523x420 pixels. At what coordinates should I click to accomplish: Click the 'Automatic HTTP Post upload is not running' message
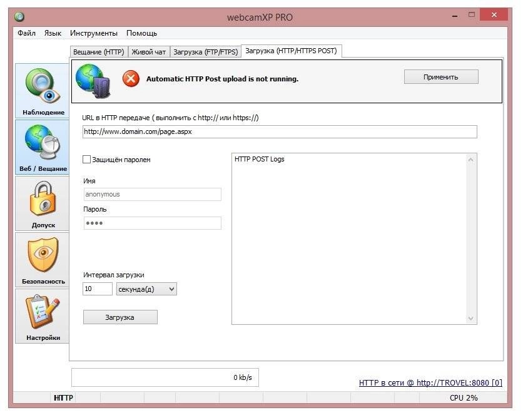[222, 79]
